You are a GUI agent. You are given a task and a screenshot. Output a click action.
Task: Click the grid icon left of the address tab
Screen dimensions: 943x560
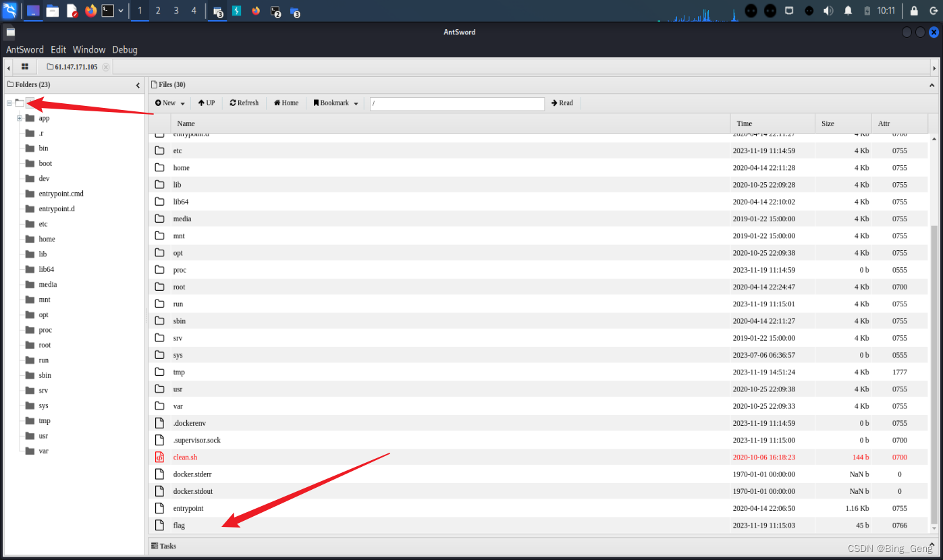(25, 67)
